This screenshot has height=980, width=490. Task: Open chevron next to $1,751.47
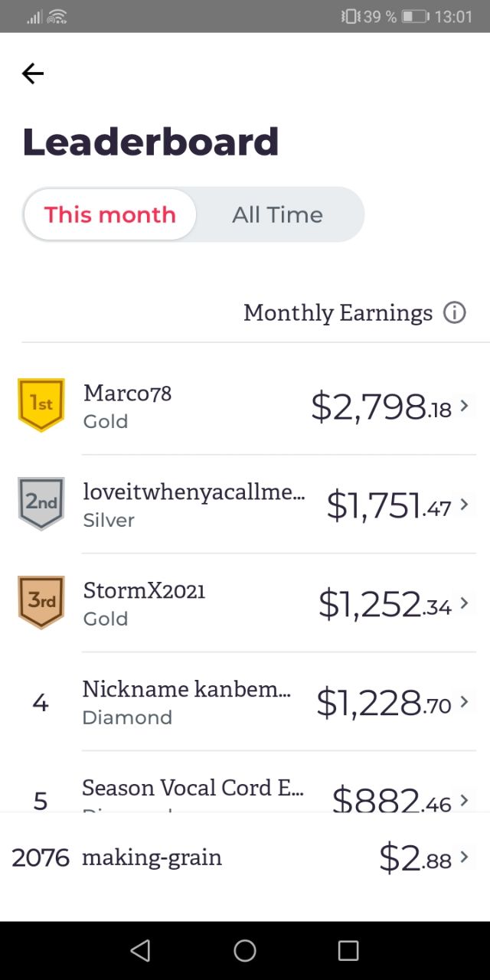pos(464,505)
